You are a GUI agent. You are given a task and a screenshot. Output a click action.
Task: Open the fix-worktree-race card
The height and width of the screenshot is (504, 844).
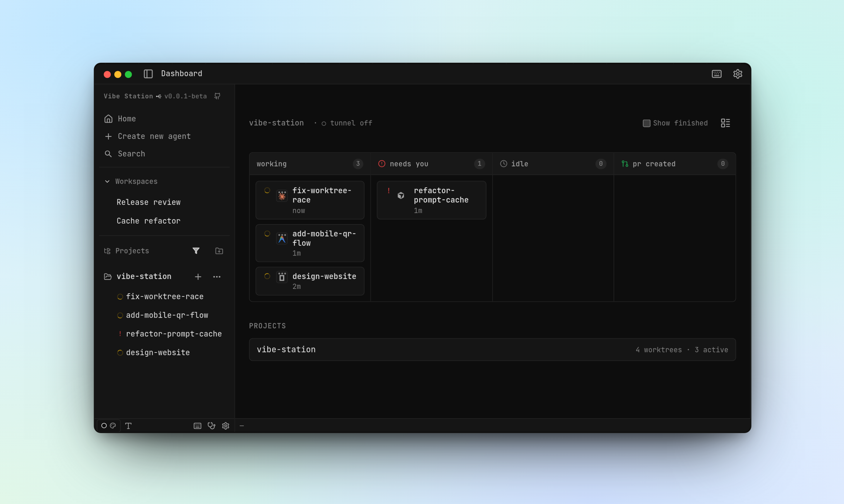click(x=310, y=200)
